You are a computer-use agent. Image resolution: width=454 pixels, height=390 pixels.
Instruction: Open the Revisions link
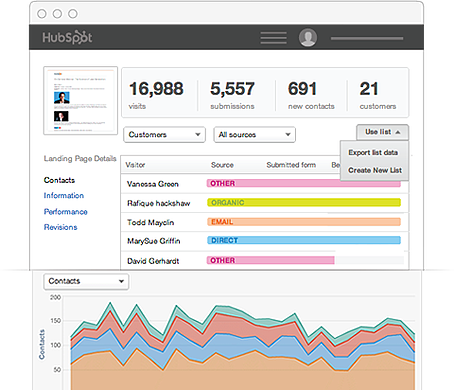coord(60,227)
